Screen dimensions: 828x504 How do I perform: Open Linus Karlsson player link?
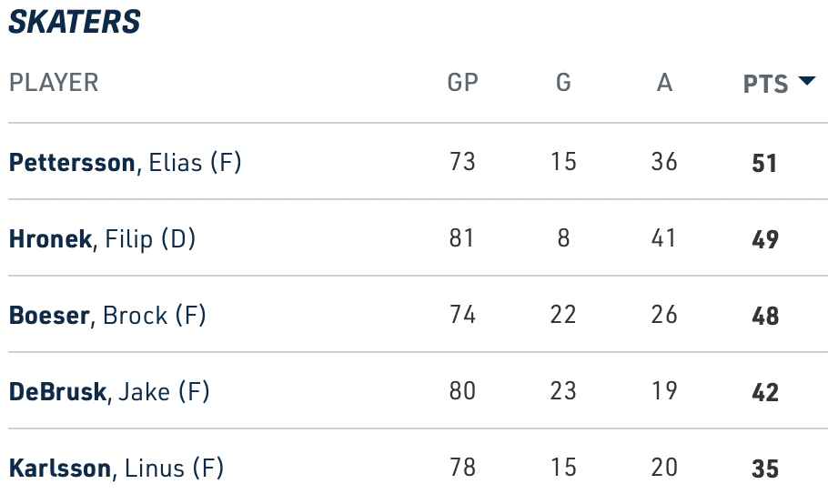[116, 469]
